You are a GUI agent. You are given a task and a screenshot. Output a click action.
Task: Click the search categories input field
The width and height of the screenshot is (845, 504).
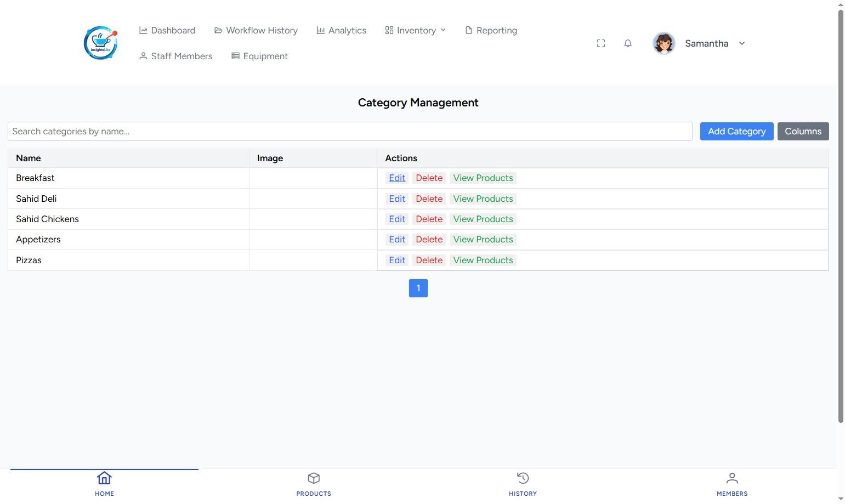(x=350, y=131)
